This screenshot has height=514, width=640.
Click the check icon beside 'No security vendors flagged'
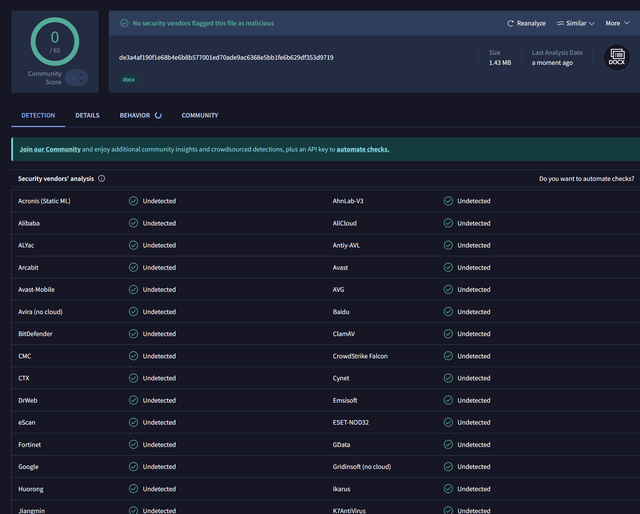[x=124, y=23]
